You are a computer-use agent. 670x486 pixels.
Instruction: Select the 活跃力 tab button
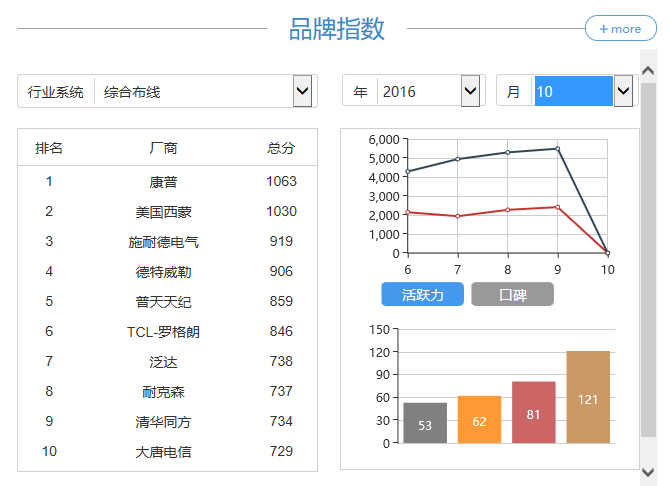[x=422, y=294]
